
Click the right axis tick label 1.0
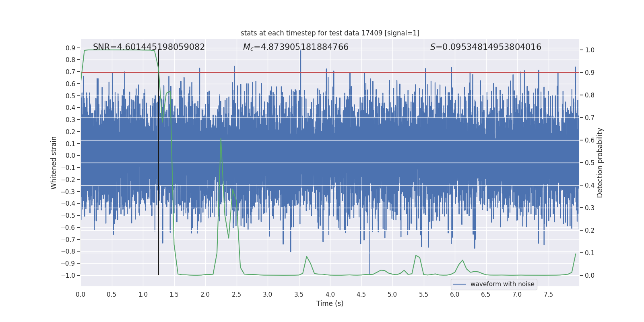(x=590, y=50)
